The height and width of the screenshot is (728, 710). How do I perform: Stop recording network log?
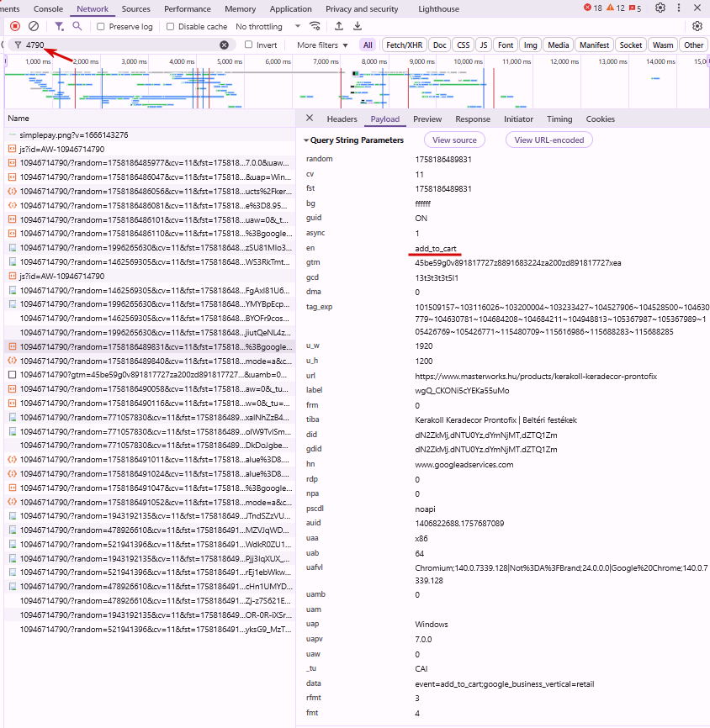(15, 26)
